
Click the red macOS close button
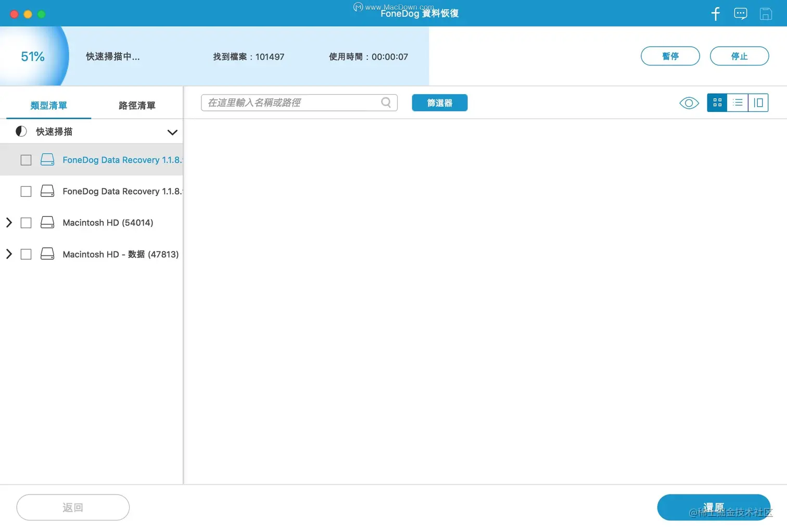tap(14, 14)
